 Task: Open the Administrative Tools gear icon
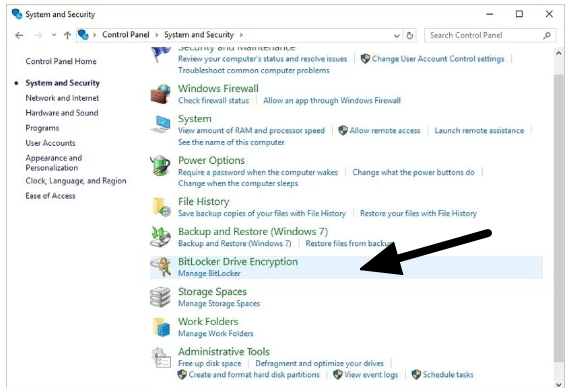[161, 357]
